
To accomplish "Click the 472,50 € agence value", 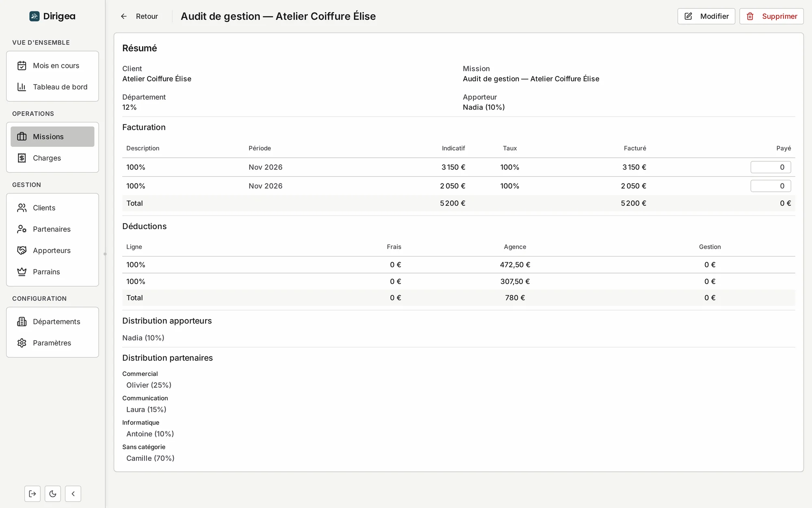I will (515, 265).
